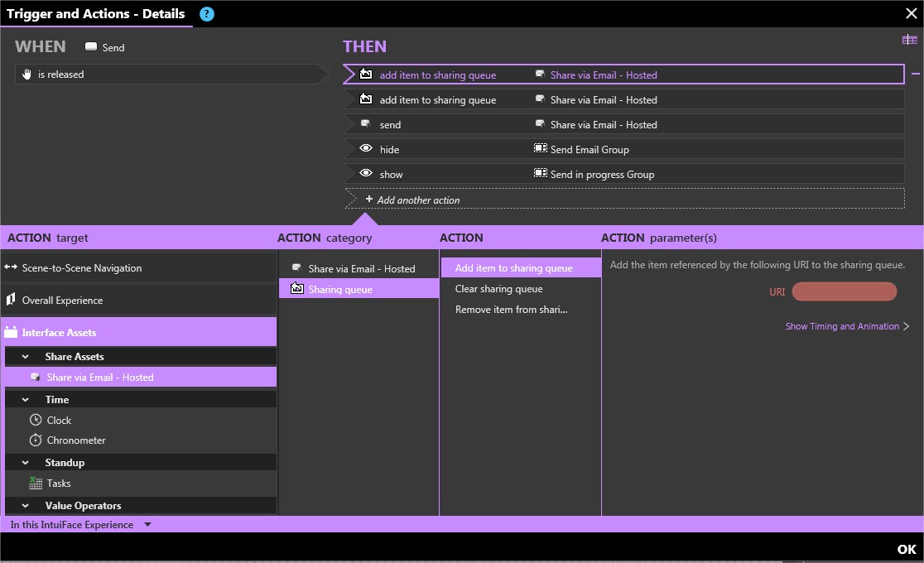
Task: Remove the selected action with the minus button
Action: click(916, 75)
